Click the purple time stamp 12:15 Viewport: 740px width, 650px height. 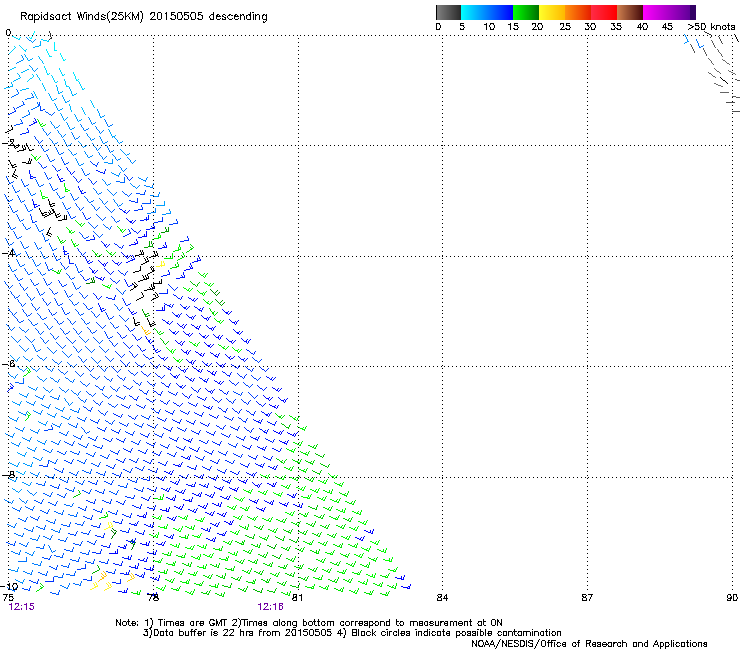coord(22,607)
